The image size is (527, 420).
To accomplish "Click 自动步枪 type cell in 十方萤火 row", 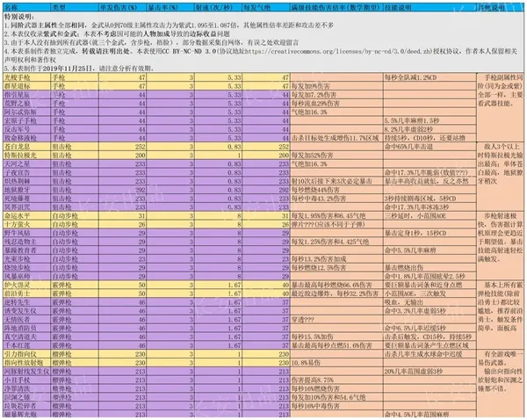I will (75, 224).
